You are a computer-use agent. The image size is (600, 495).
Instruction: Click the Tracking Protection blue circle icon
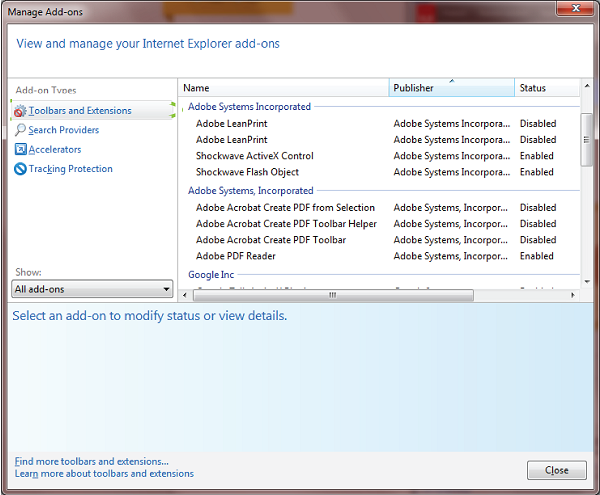pos(20,169)
